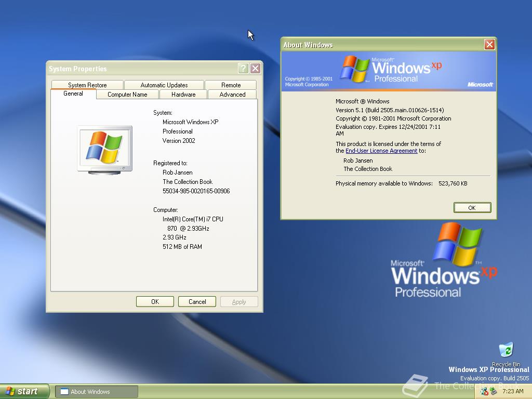Switch to the Automatic Updates tab
Image resolution: width=532 pixels, height=399 pixels.
(x=164, y=85)
